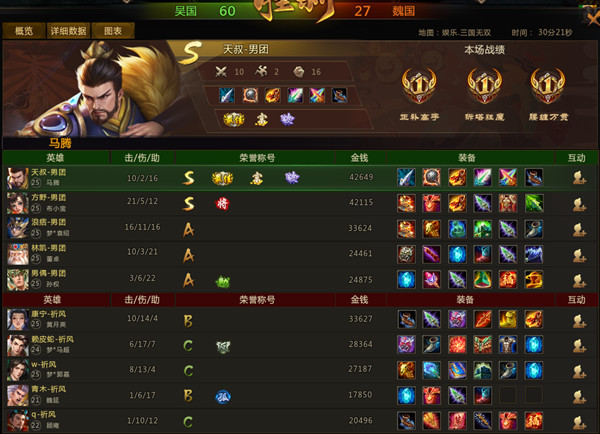
Task: Click the 击/伤/助 header for 魏国 team
Action: click(142, 300)
